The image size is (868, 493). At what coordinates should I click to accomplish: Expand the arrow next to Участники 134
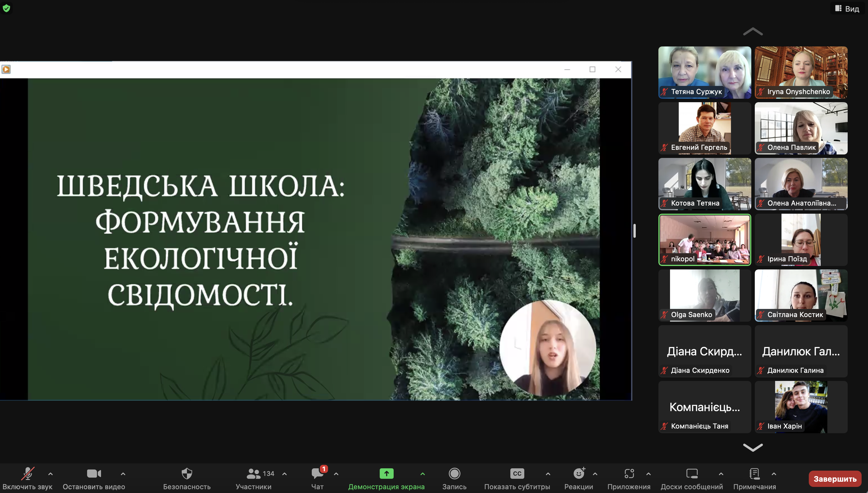(284, 474)
